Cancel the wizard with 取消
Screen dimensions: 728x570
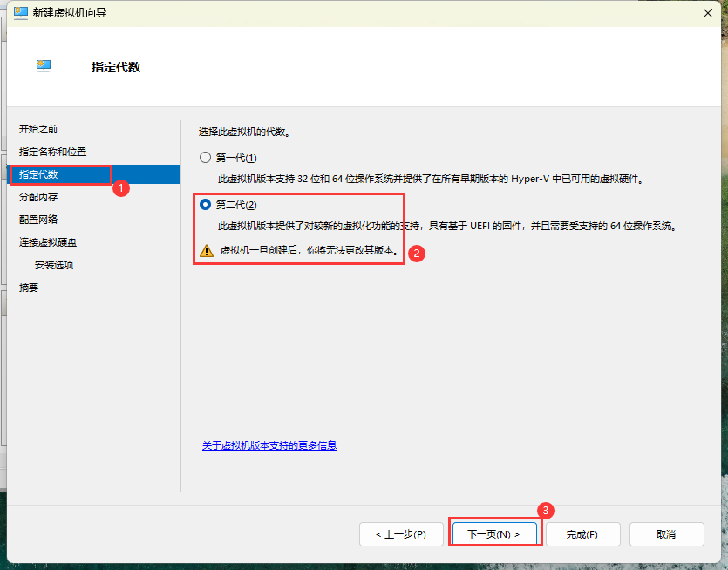tap(666, 534)
